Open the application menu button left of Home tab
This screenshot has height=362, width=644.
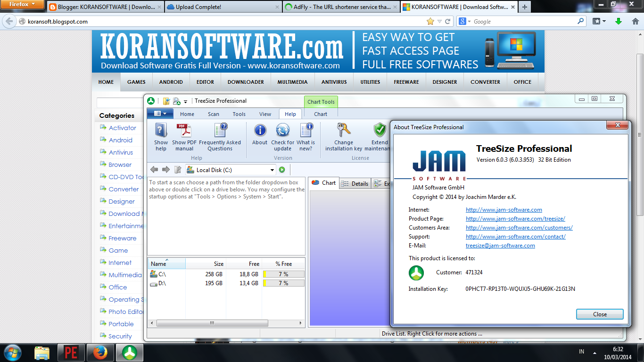(x=160, y=114)
